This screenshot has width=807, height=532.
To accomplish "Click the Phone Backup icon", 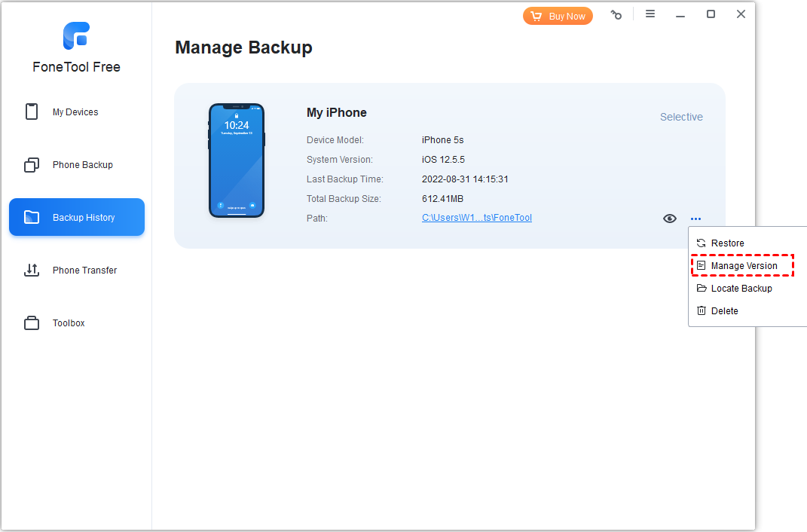I will [32, 165].
